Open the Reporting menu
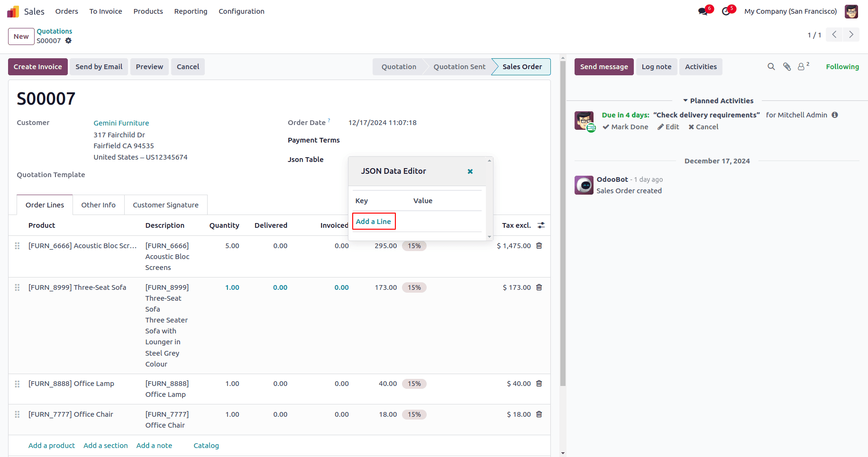 tap(191, 11)
